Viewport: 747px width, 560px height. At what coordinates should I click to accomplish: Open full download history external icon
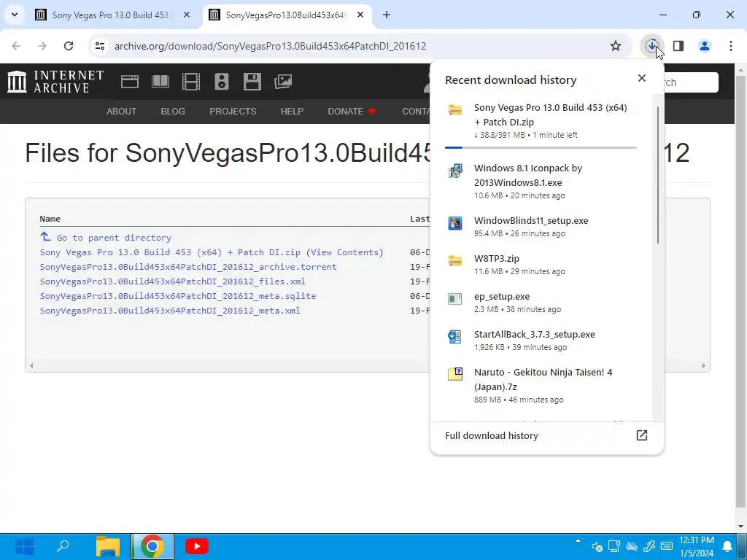coord(642,435)
